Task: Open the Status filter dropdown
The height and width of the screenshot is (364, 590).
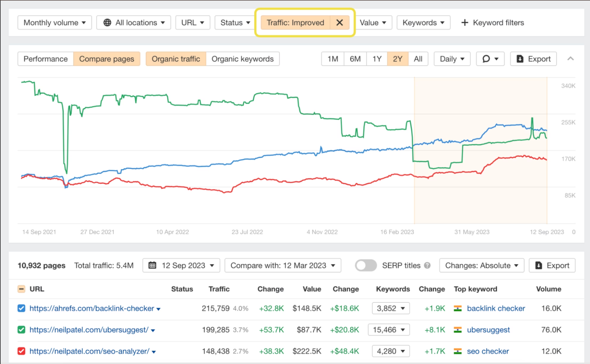Action: coord(235,22)
